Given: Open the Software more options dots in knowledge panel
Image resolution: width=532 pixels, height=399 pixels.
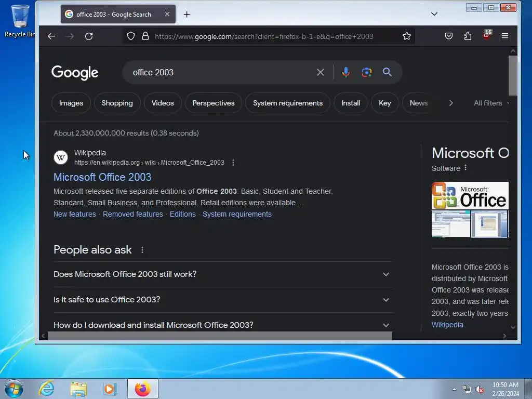Looking at the screenshot, I should [x=465, y=168].
